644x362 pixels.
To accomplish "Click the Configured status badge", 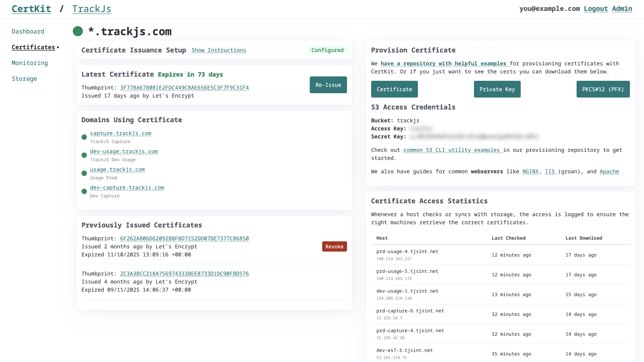I will click(327, 50).
